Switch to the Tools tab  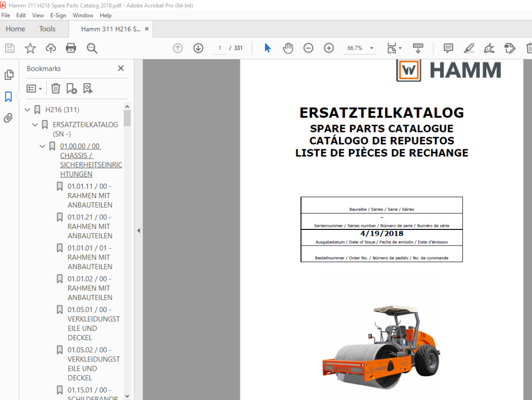click(x=47, y=29)
